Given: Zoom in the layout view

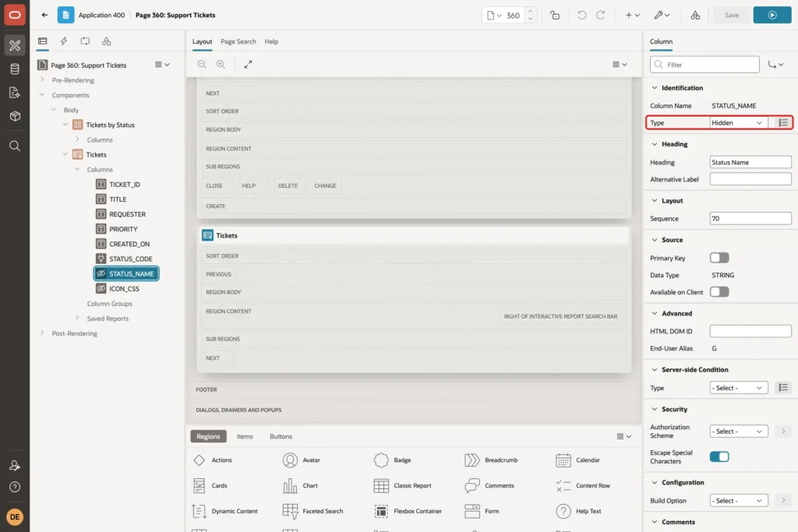Looking at the screenshot, I should click(221, 64).
